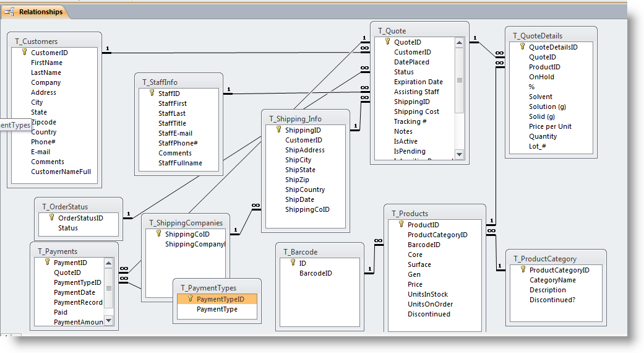Click the ProductID key icon in T_Products

(401, 224)
